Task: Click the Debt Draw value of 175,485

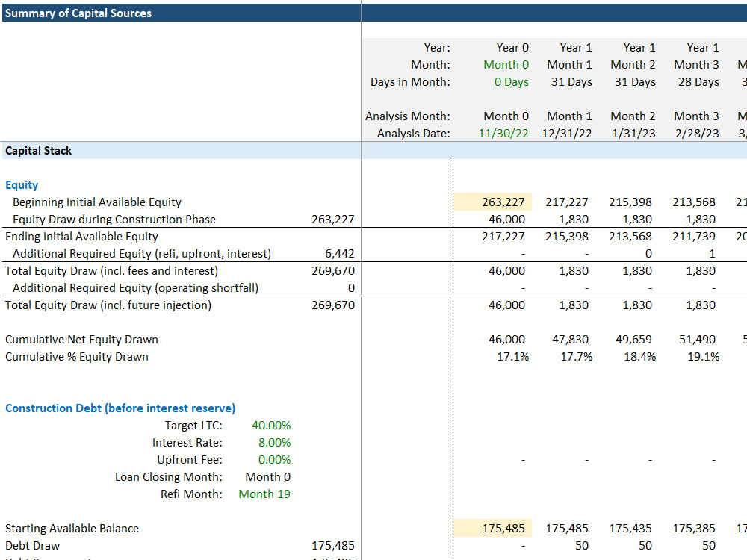Action: (333, 545)
